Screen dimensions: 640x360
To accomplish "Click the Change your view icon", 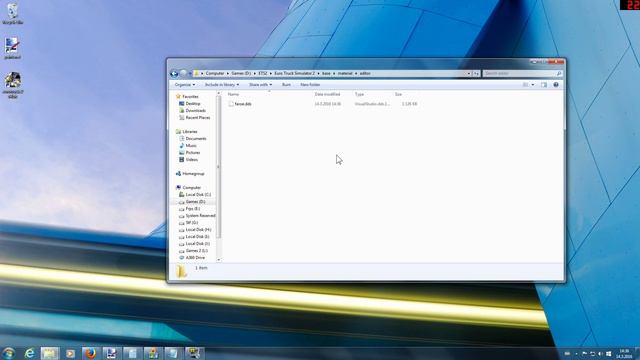I will (x=525, y=84).
